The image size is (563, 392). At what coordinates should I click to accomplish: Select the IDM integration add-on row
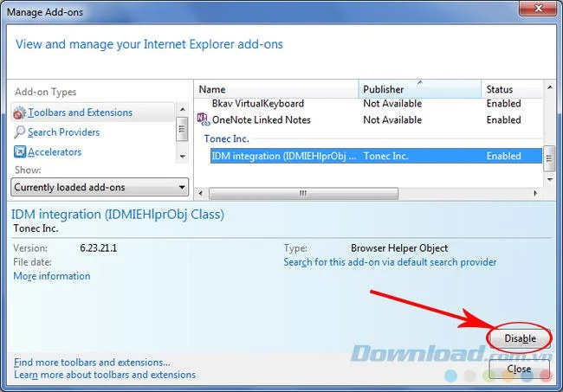tap(376, 156)
